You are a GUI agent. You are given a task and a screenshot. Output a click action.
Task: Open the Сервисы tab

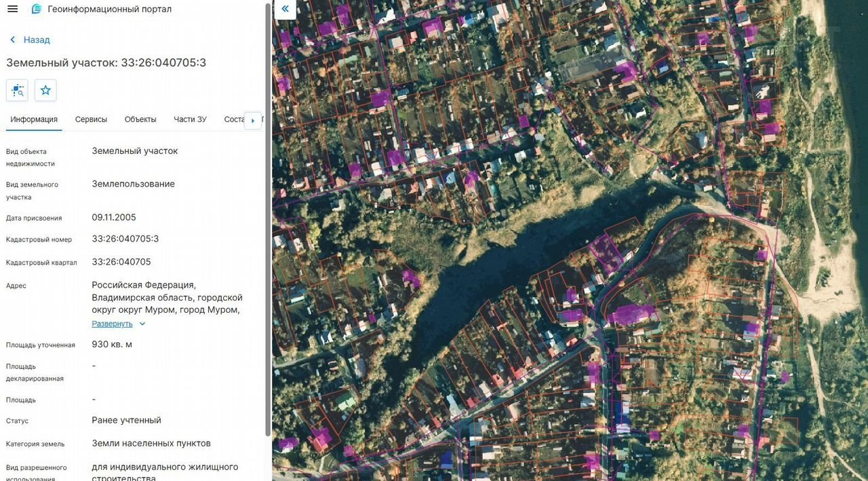click(x=91, y=119)
